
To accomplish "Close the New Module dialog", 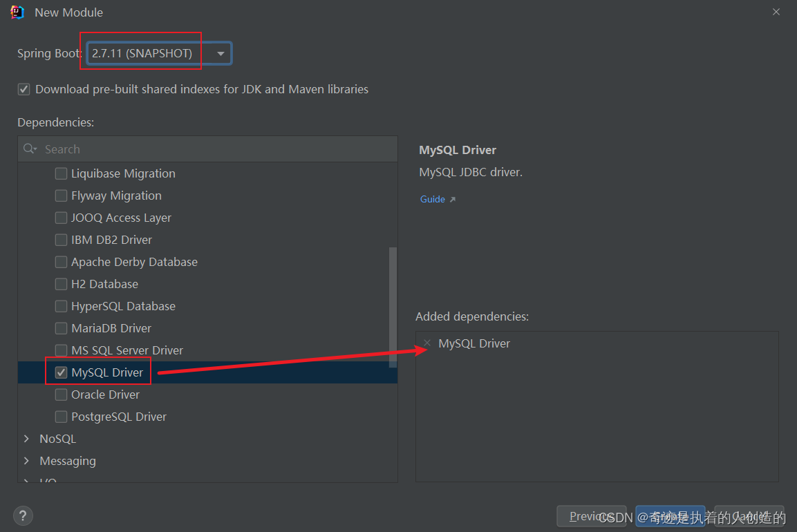I will 776,12.
